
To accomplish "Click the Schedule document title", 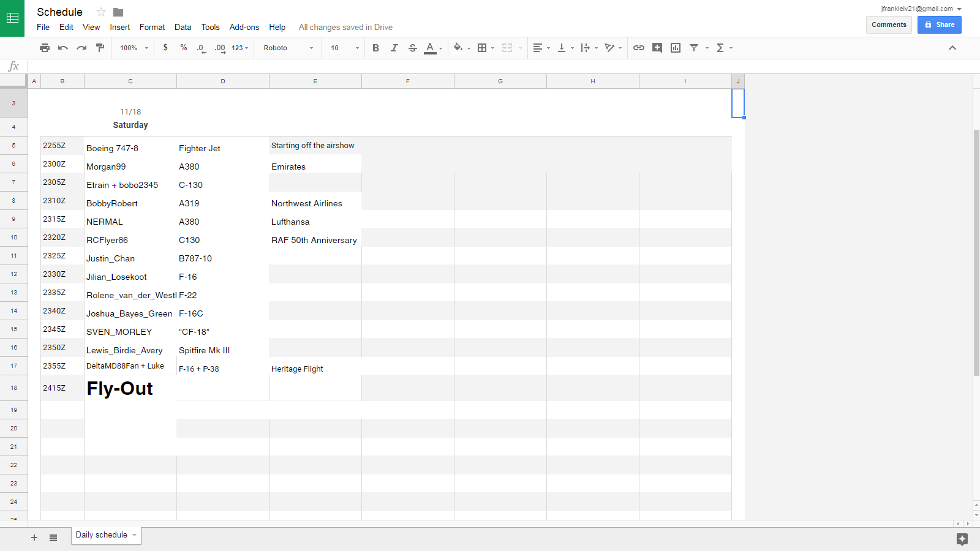I will pos(59,12).
